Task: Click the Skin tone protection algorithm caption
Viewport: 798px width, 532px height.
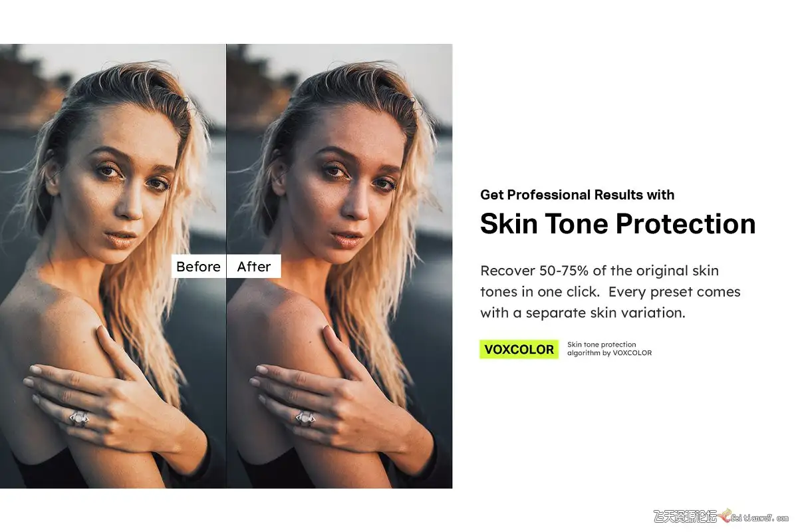Action: point(609,348)
